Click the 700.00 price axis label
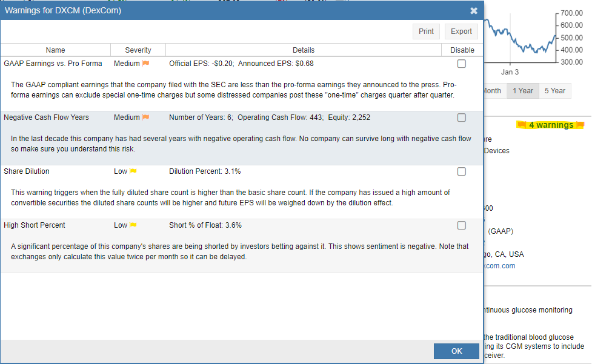Image resolution: width=592 pixels, height=364 pixels. click(571, 13)
